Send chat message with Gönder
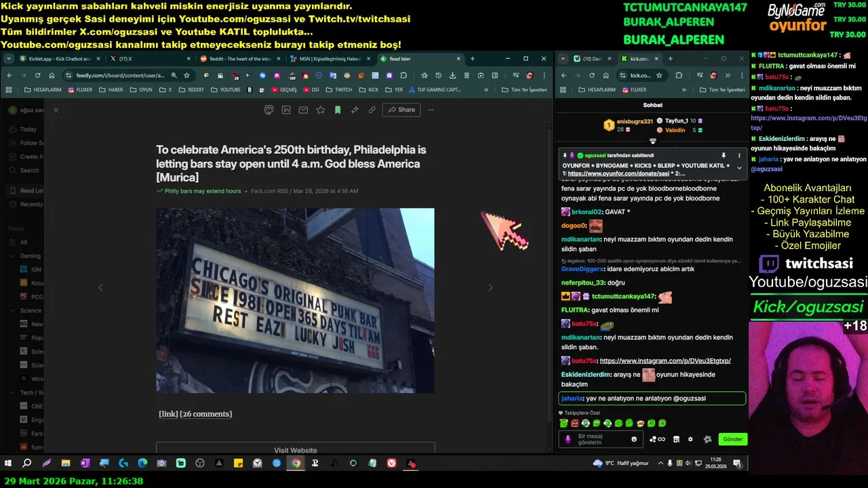Screen dimensions: 868x488 click(732, 439)
